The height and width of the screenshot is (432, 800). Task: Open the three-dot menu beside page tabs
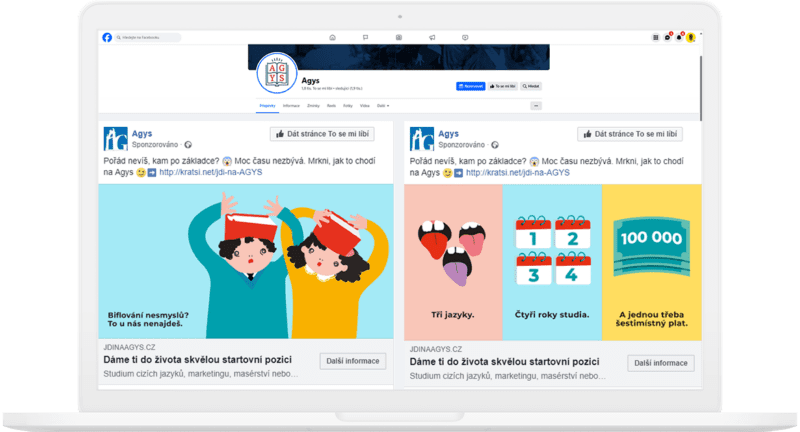click(536, 105)
